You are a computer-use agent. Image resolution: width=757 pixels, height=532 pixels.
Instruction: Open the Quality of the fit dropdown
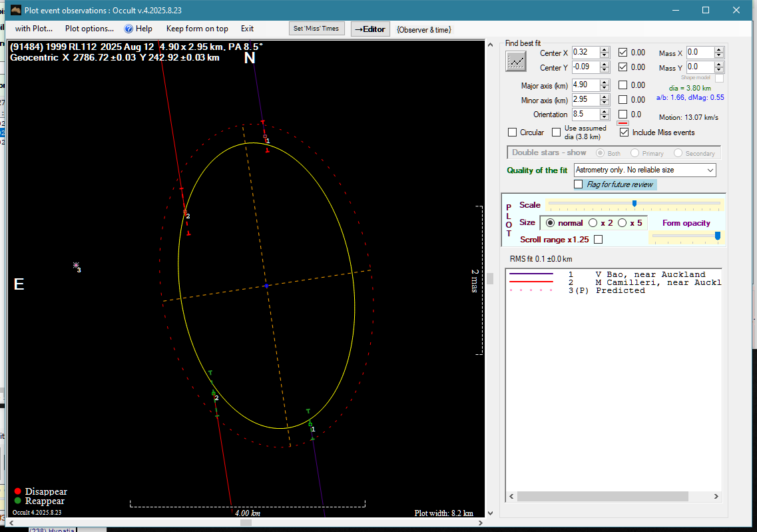pyautogui.click(x=709, y=170)
